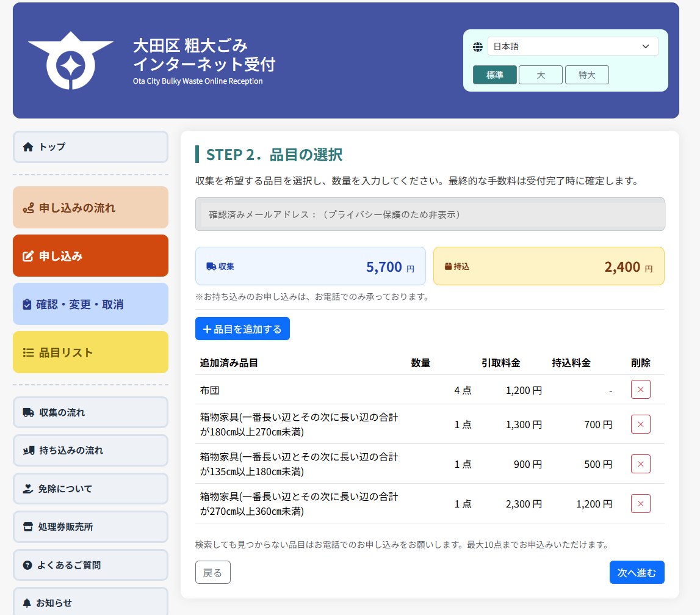Click the 持込料金 column header

[x=571, y=363]
